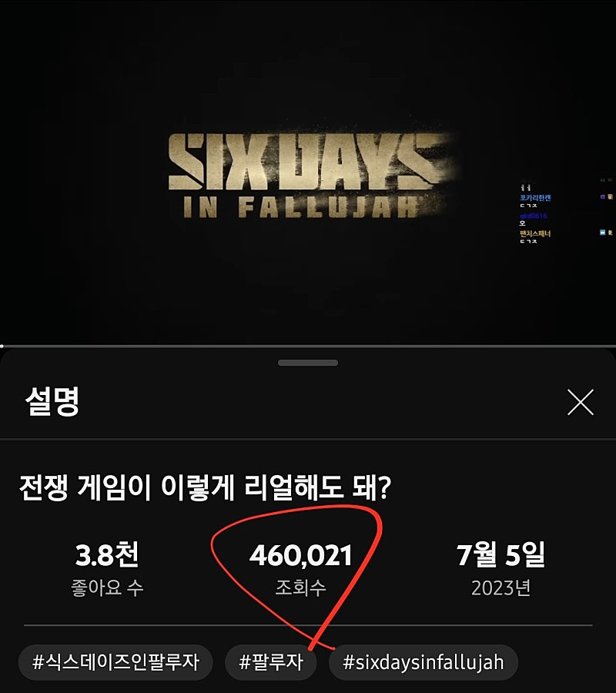Select the 3.8천 likes count
The image size is (616, 693).
(x=107, y=554)
